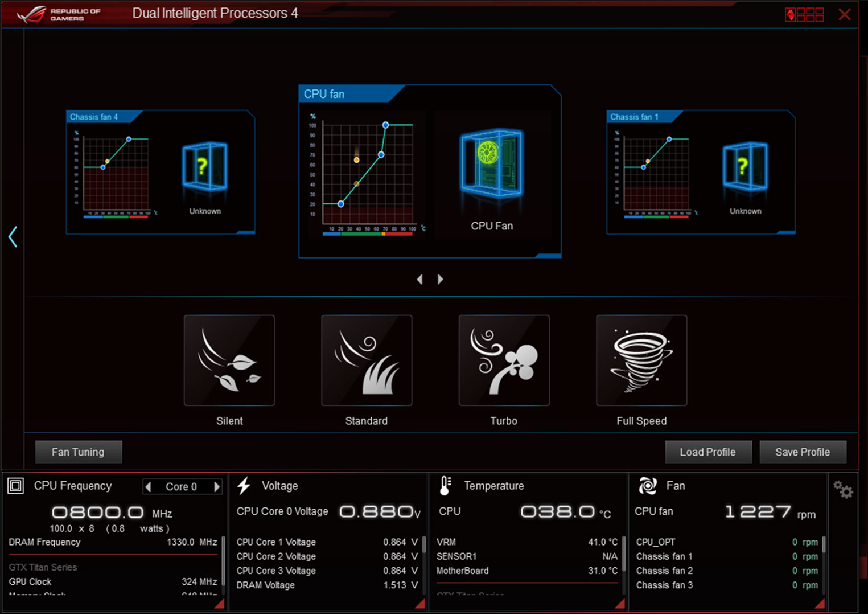This screenshot has width=868, height=615.
Task: Click the Unknown case icon for Chassis fan 4
Action: pos(205,166)
